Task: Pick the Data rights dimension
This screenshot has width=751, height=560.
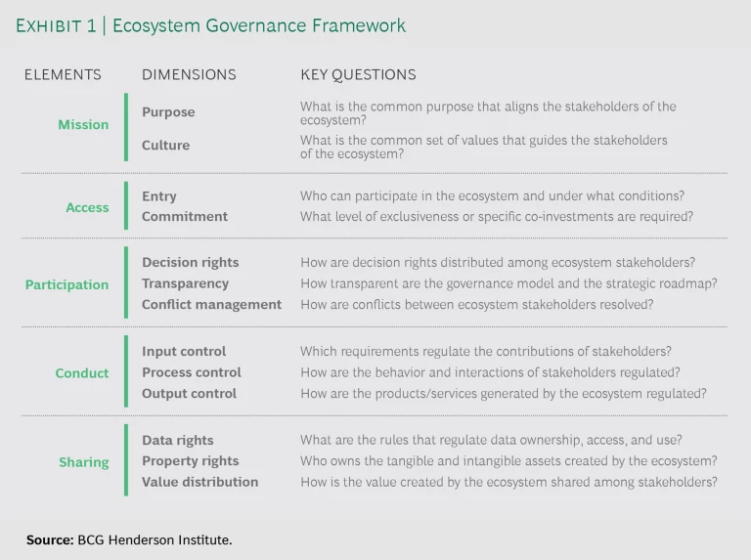Action: [177, 441]
